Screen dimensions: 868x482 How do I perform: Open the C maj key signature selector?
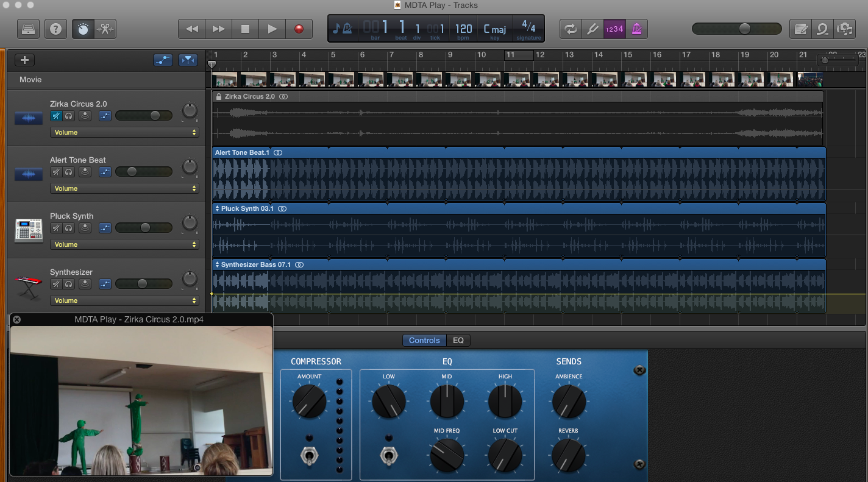494,28
